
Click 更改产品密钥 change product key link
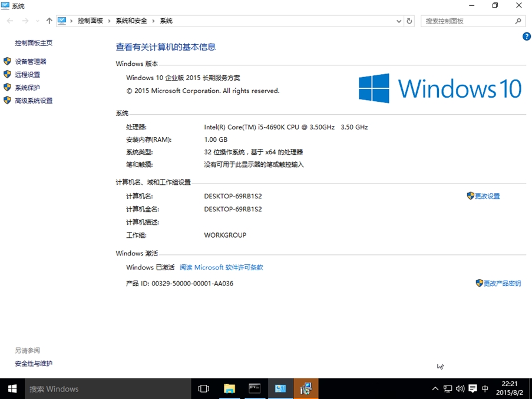(x=502, y=284)
